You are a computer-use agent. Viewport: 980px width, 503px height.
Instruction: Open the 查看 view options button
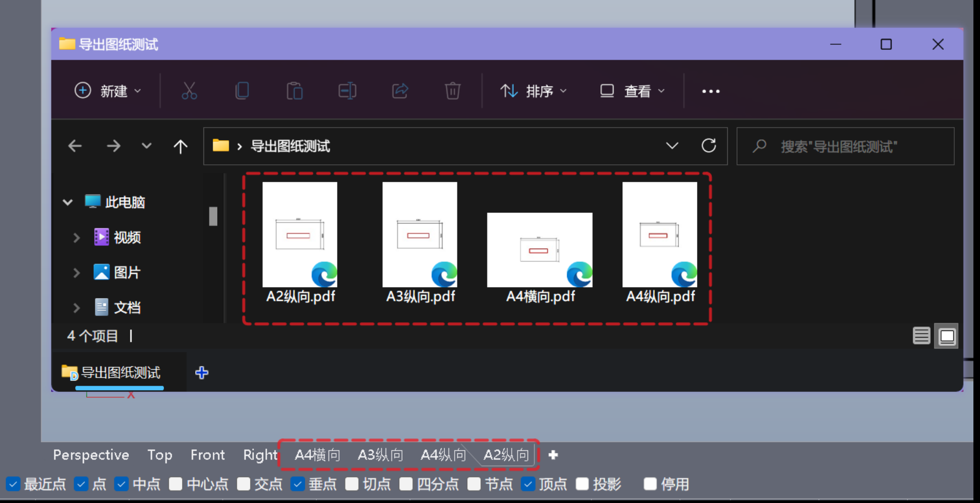pos(632,91)
